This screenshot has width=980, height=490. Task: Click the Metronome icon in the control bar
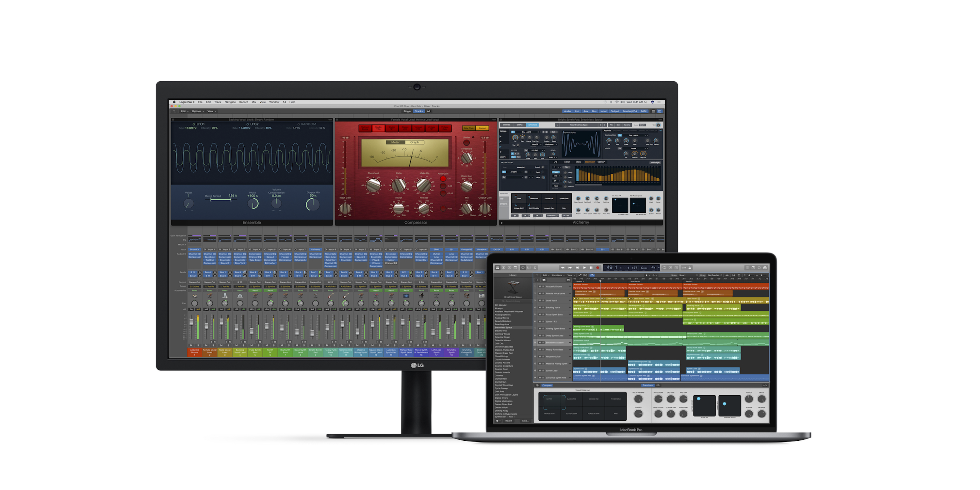pyautogui.click(x=691, y=268)
